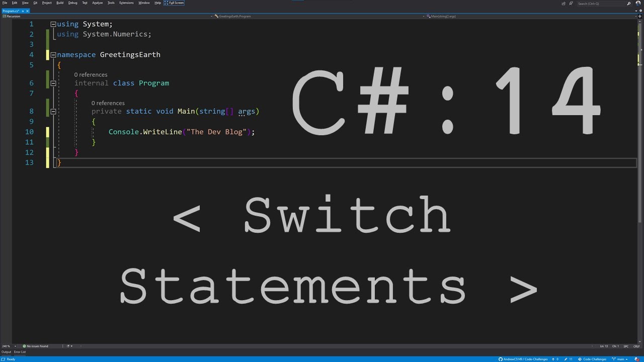Open the open-documents list arrow
Image resolution: width=644 pixels, height=362 pixels.
click(x=636, y=11)
